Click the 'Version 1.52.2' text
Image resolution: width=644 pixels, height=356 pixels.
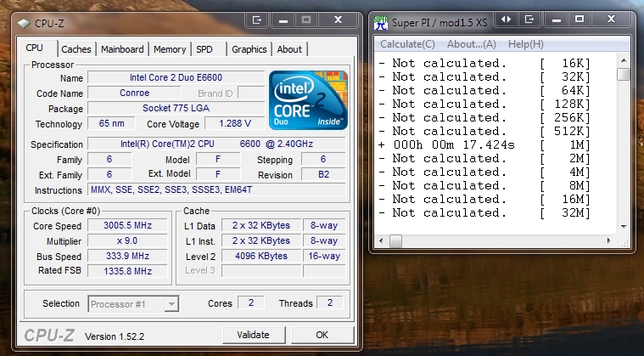click(x=115, y=336)
